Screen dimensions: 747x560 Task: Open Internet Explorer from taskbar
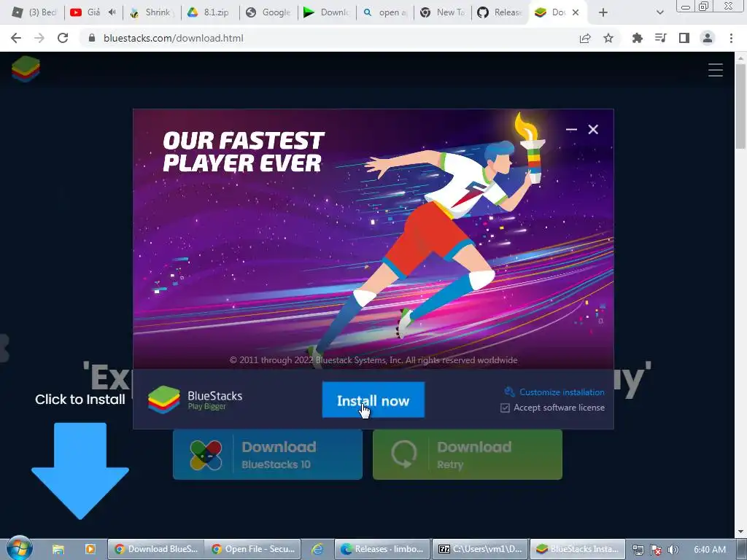[317, 549]
